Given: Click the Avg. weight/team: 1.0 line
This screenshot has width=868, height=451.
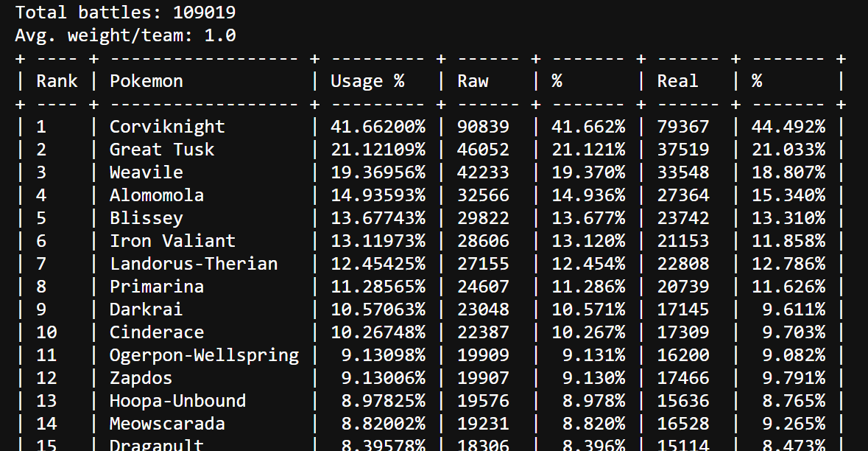Looking at the screenshot, I should tap(125, 35).
